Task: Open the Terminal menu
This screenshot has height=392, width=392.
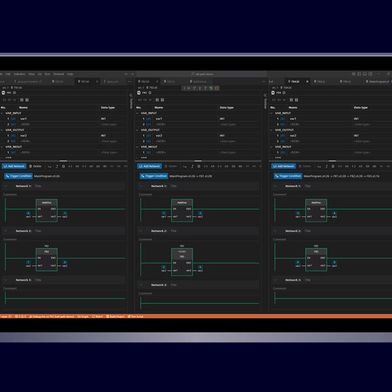Action: point(59,74)
